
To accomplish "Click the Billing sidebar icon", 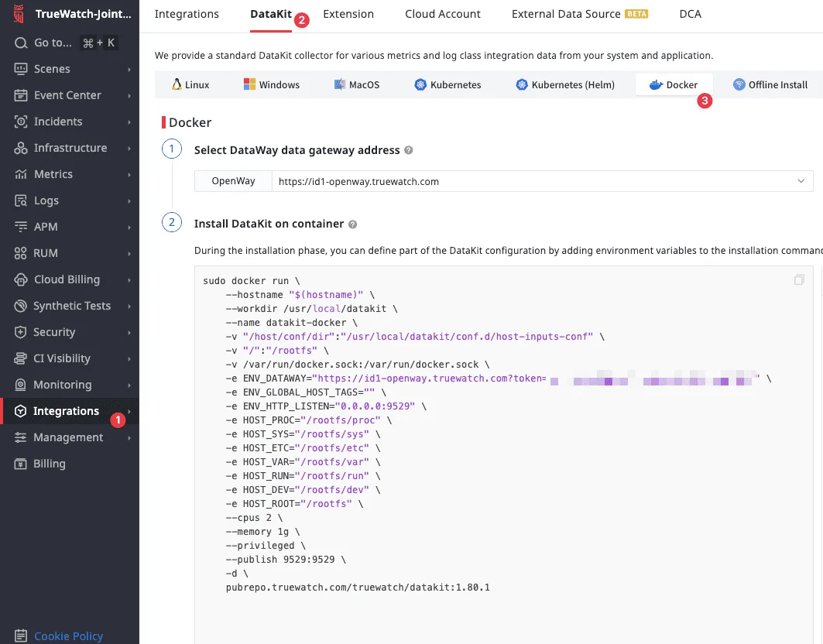I will point(20,464).
